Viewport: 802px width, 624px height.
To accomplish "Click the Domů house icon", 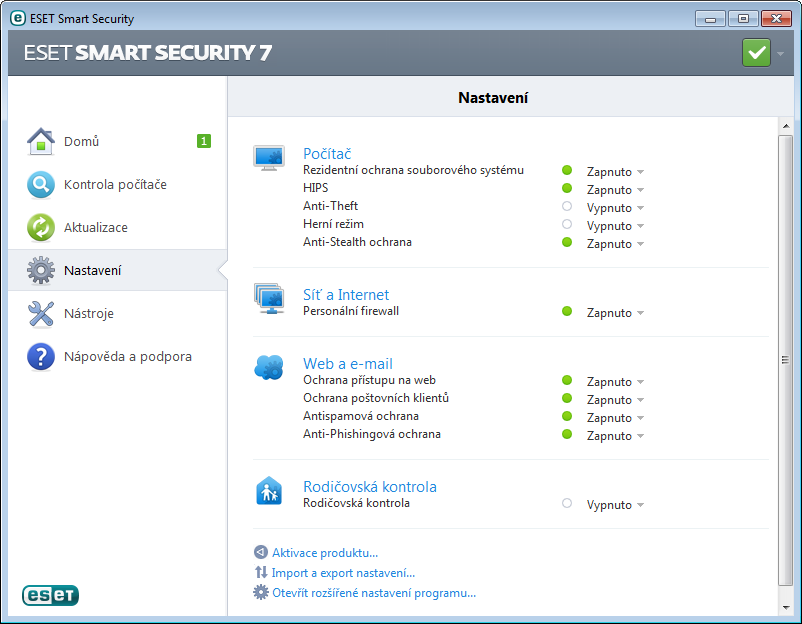I will 41,141.
